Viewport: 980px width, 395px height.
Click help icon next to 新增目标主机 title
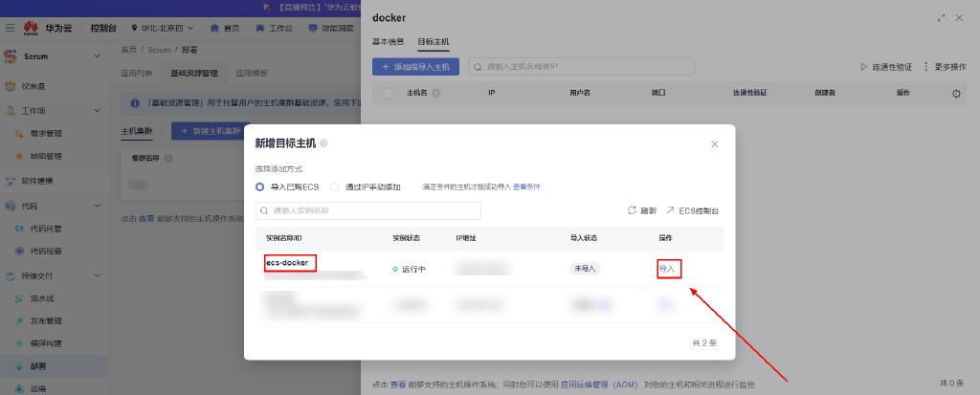click(x=323, y=143)
